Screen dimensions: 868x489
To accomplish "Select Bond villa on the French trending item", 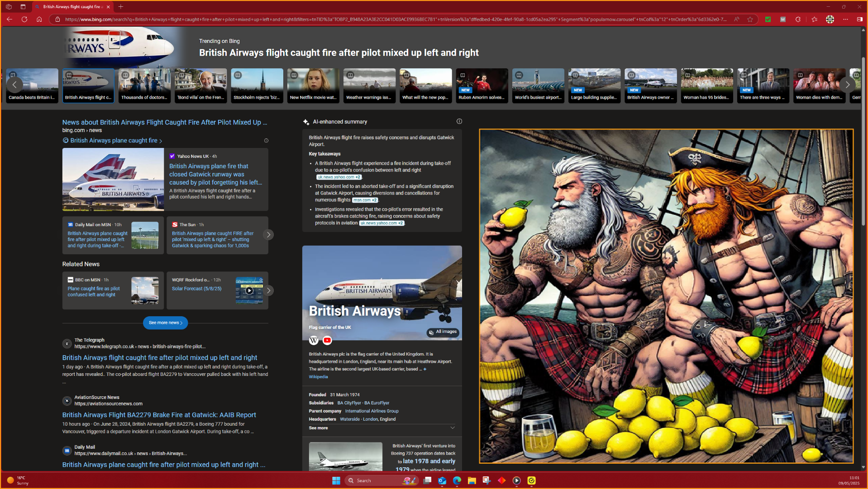I will pos(200,85).
